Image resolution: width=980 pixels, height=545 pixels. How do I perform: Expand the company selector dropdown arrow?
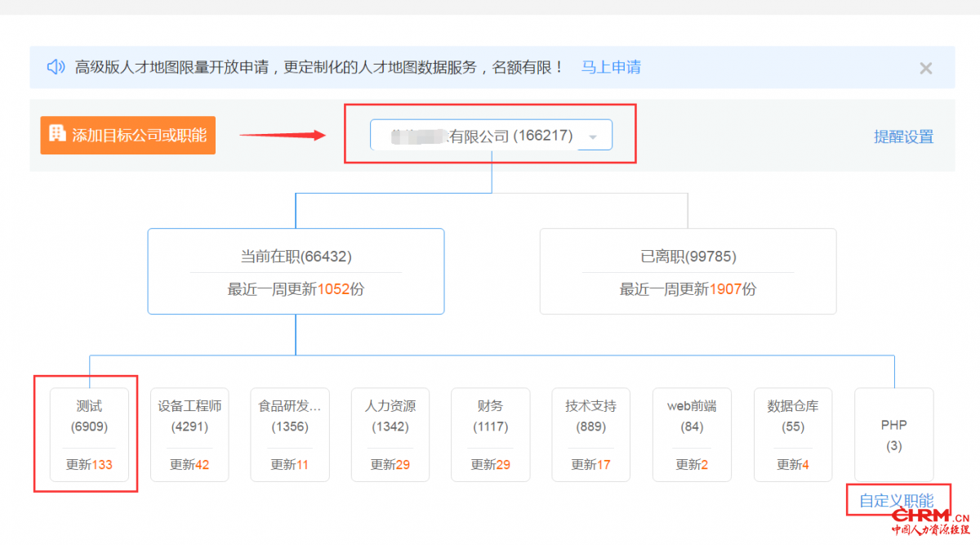[x=593, y=136]
